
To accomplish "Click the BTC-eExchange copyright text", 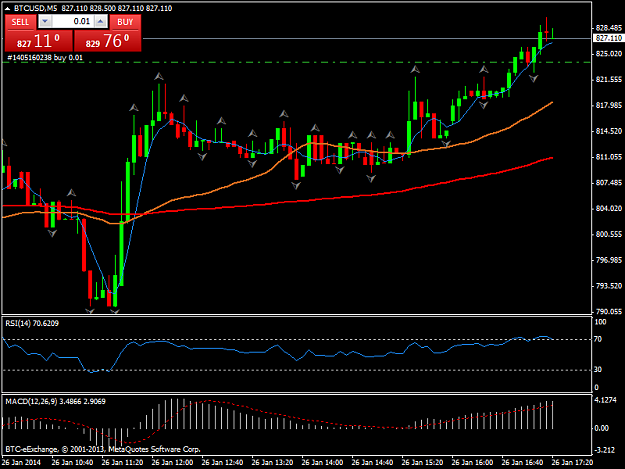I will coord(103,449).
